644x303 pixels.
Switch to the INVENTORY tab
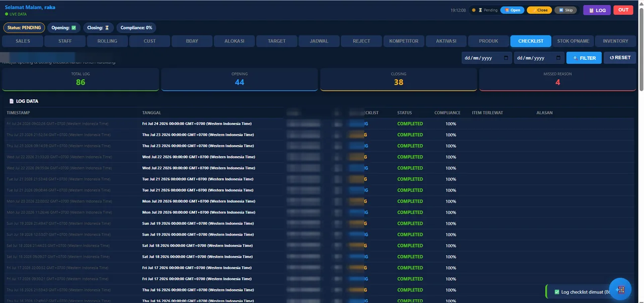(x=616, y=41)
